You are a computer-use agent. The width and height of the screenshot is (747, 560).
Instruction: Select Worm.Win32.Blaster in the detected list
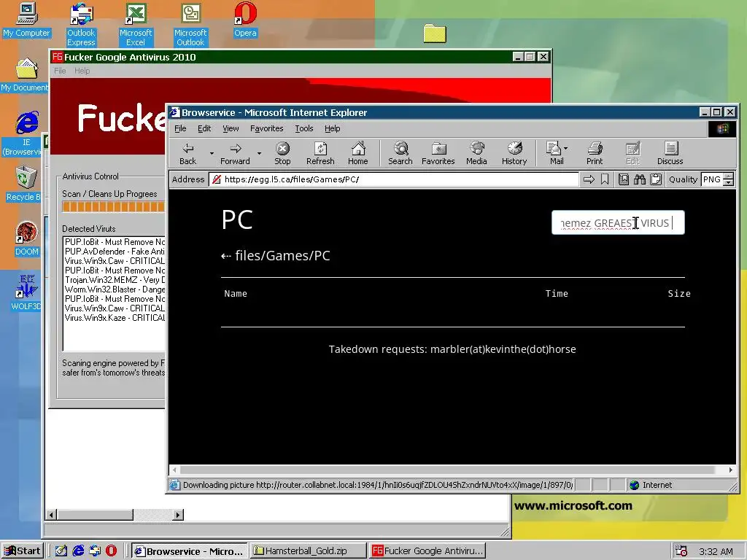point(115,289)
